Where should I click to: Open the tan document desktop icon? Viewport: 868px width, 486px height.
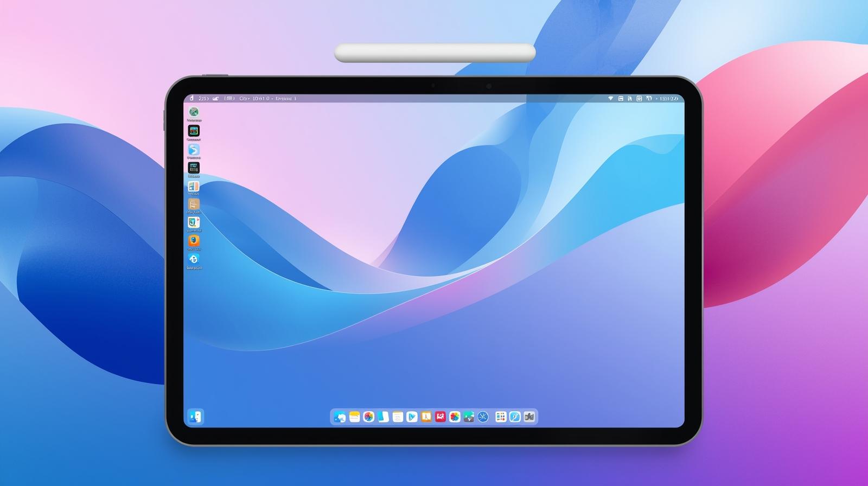[x=194, y=204]
